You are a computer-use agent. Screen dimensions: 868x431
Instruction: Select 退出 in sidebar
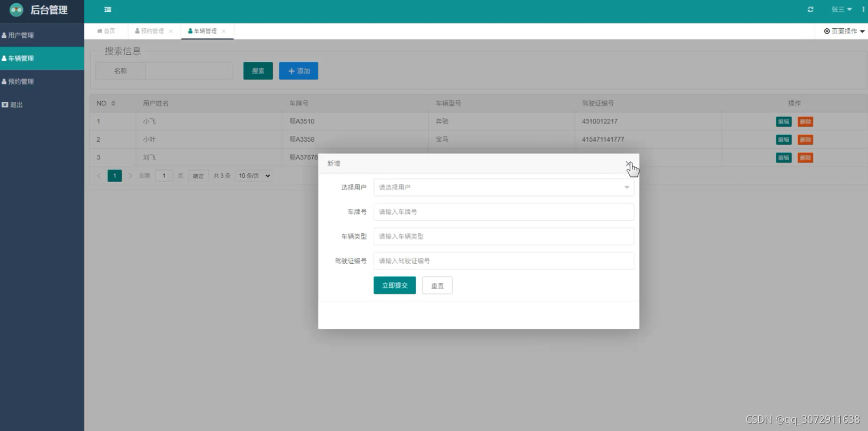42,104
